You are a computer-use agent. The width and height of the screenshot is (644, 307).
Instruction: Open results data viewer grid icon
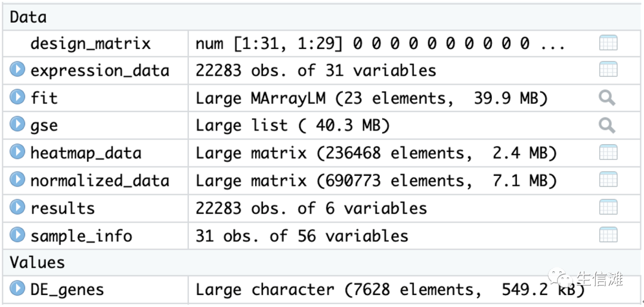click(608, 208)
